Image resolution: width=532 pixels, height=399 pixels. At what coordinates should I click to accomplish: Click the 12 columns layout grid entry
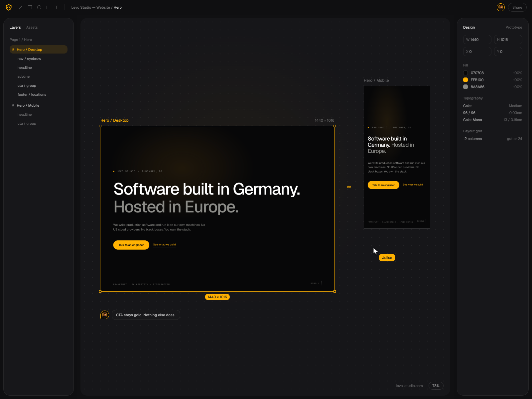point(472,139)
